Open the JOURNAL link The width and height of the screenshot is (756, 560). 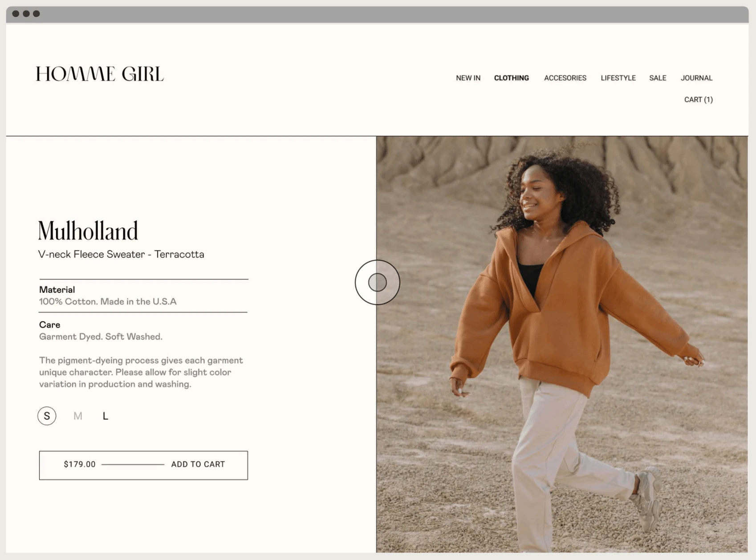(696, 78)
